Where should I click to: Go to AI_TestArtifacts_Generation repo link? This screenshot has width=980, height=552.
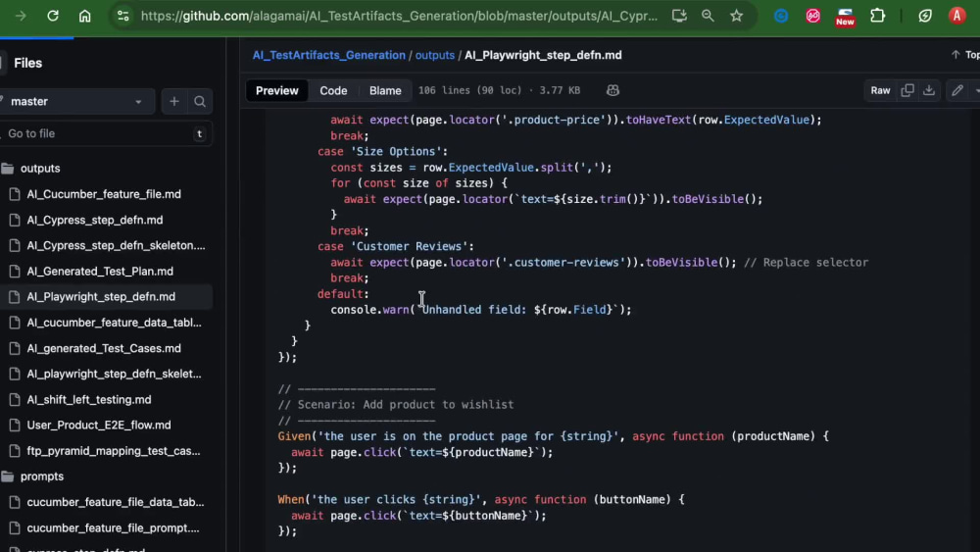pyautogui.click(x=328, y=55)
